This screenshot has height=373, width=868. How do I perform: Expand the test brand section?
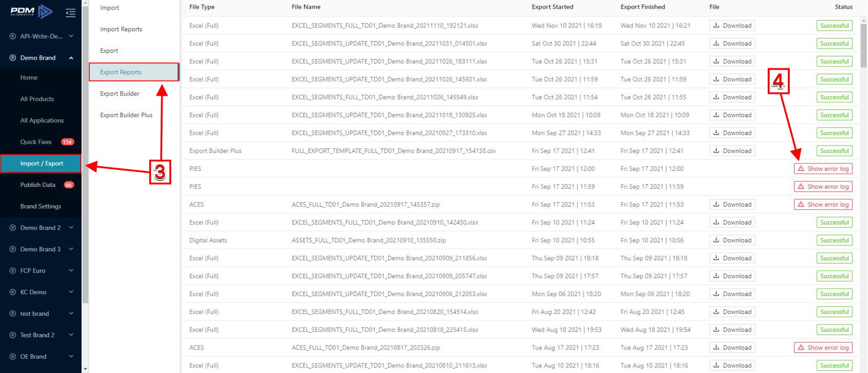coord(71,313)
